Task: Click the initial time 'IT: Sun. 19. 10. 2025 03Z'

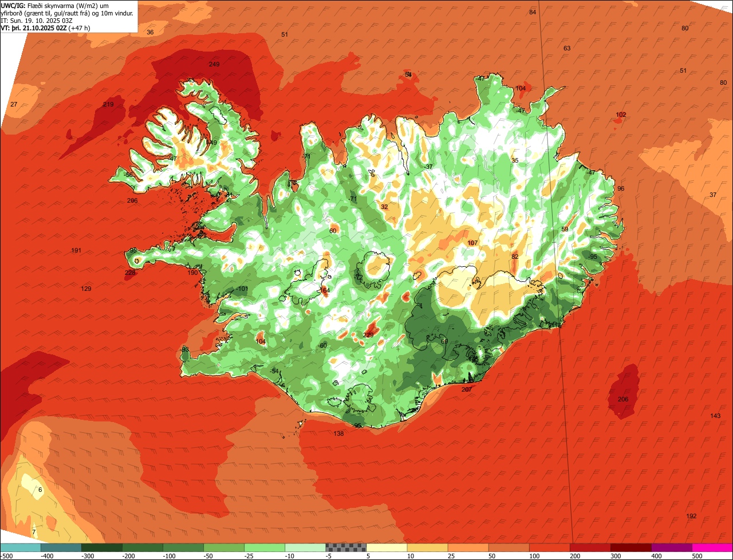Action: tap(38, 21)
